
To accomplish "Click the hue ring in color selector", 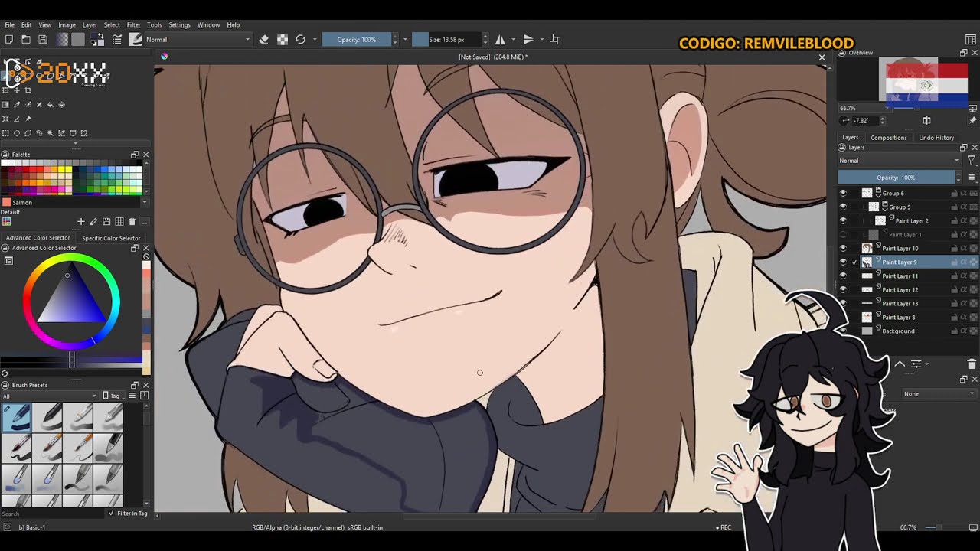I will (x=71, y=259).
